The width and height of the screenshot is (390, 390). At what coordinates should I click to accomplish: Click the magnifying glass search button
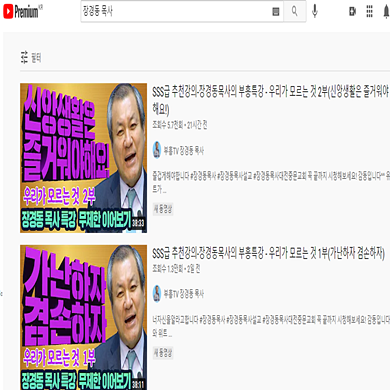point(295,12)
